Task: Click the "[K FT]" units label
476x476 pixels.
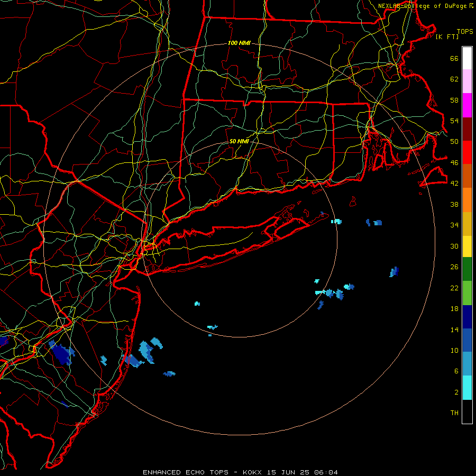Action: click(447, 36)
